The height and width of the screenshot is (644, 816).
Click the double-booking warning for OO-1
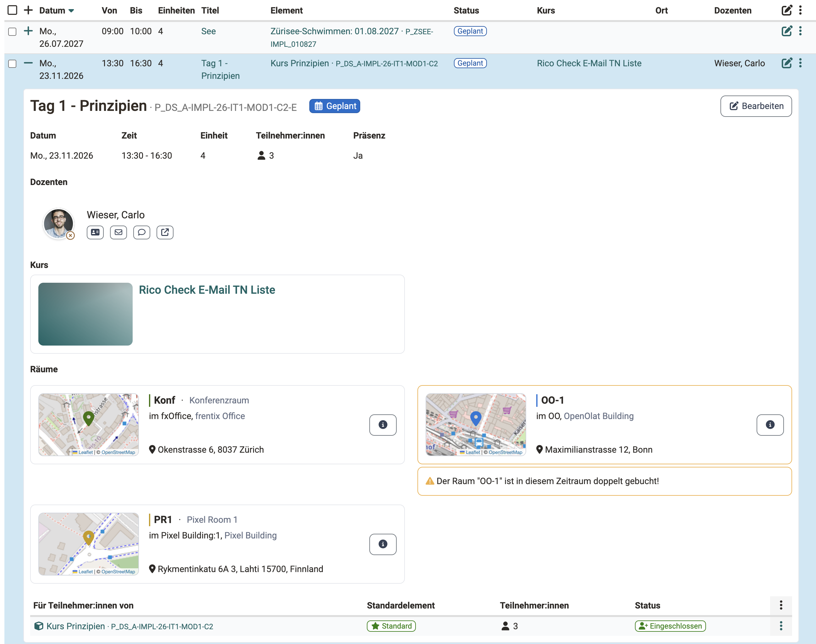tap(604, 481)
